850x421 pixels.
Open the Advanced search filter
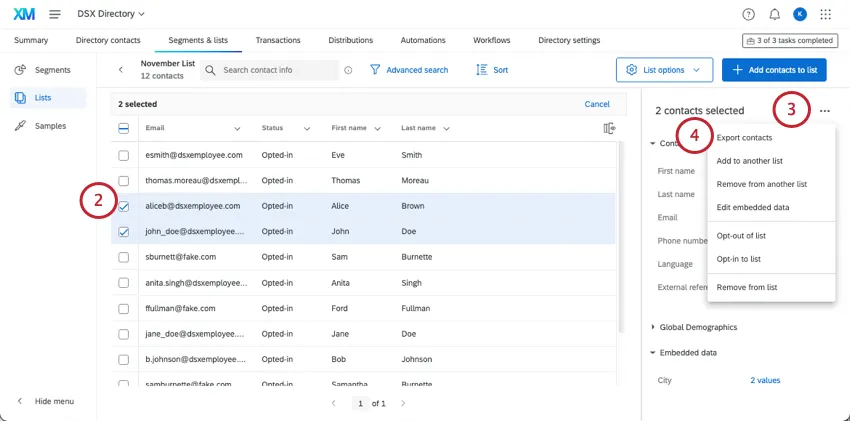409,70
